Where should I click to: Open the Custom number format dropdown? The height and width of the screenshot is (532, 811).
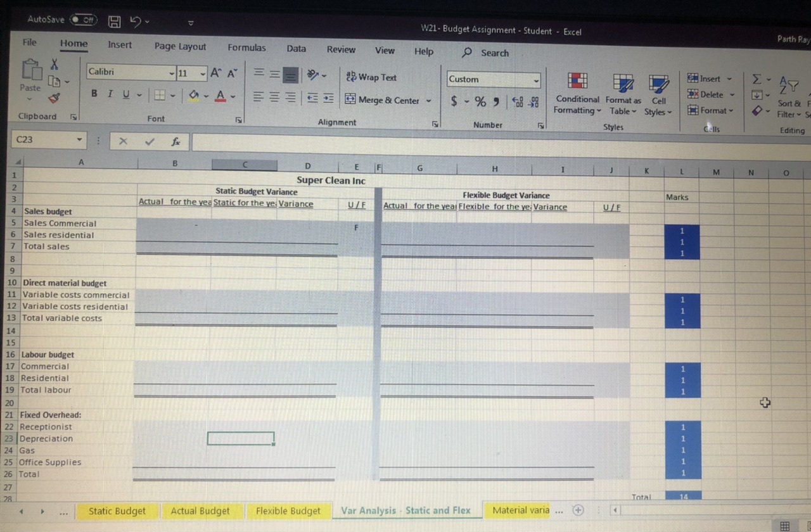pyautogui.click(x=536, y=79)
